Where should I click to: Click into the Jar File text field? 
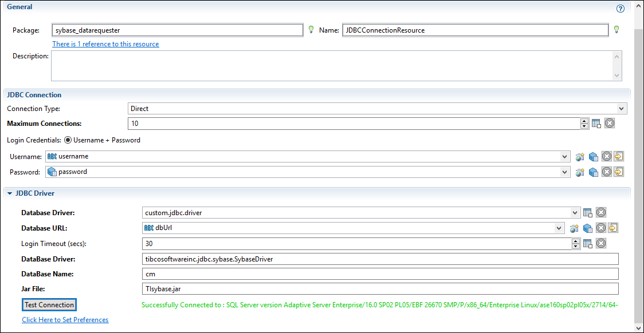(380, 289)
